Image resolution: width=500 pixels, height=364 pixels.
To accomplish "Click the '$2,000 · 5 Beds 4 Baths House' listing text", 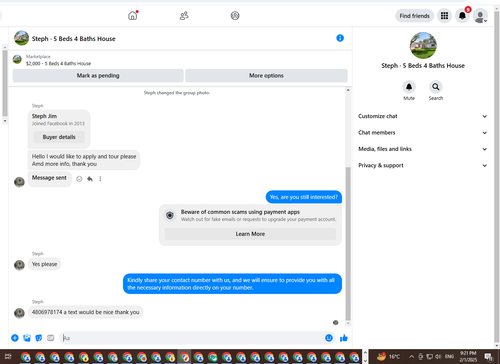I will click(x=58, y=63).
